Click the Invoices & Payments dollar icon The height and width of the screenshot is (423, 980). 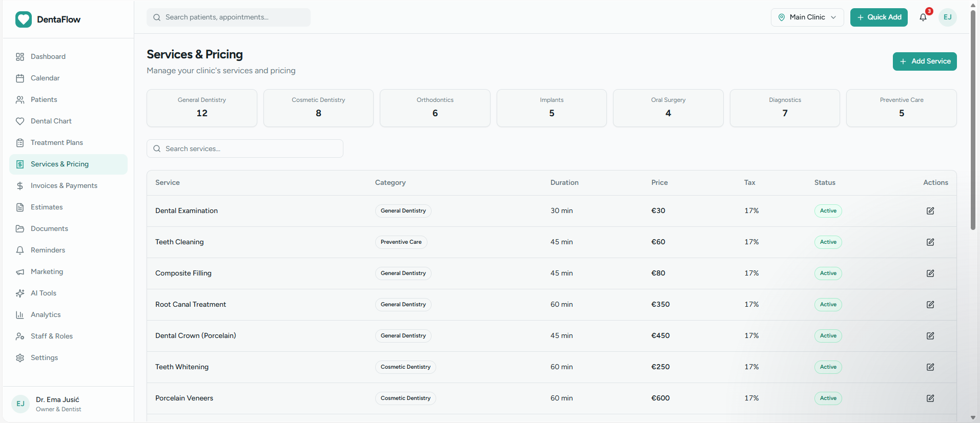click(20, 186)
